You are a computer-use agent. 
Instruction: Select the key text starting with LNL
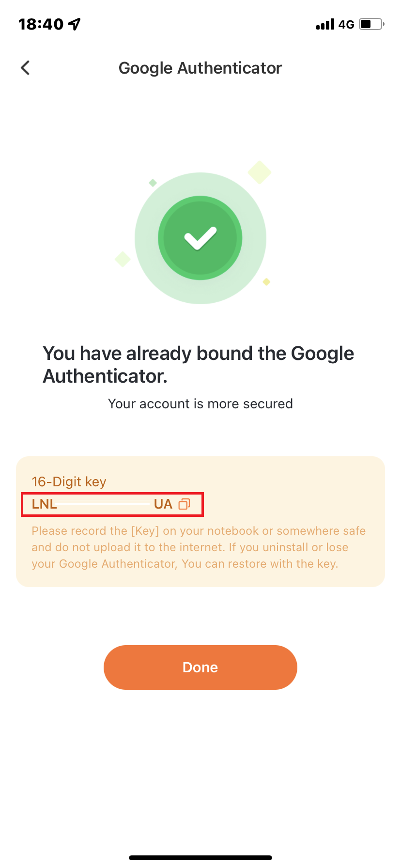[44, 504]
